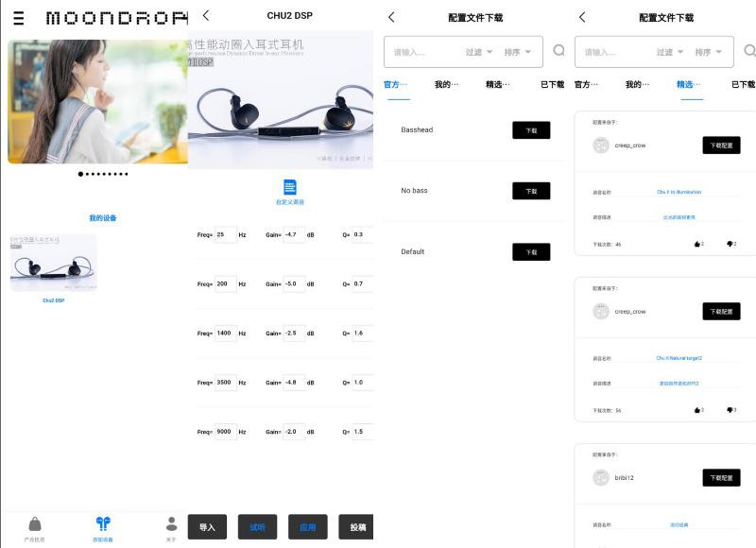Click the 导入 import button
Viewport: 756px width, 548px height.
click(207, 527)
